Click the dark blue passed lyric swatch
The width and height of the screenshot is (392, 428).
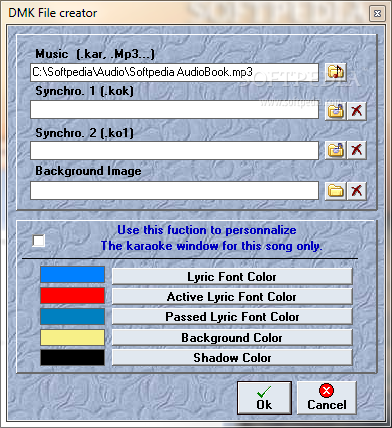point(72,317)
